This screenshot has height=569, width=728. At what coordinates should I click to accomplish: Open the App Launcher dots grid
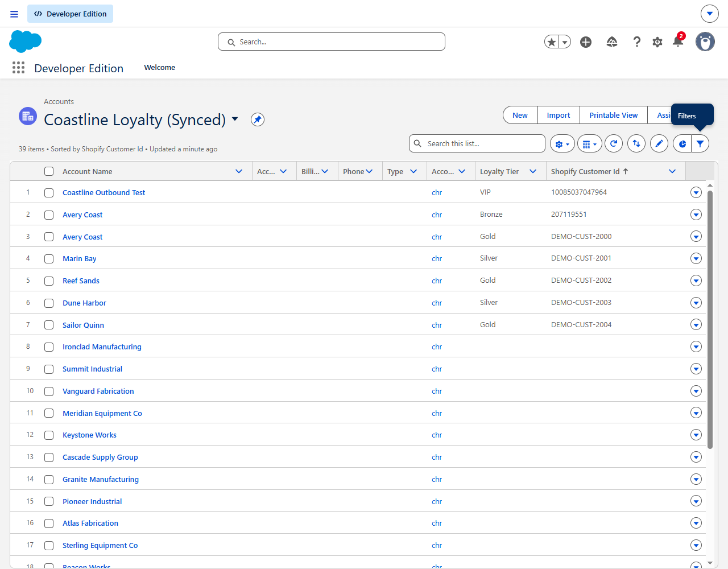tap(18, 68)
